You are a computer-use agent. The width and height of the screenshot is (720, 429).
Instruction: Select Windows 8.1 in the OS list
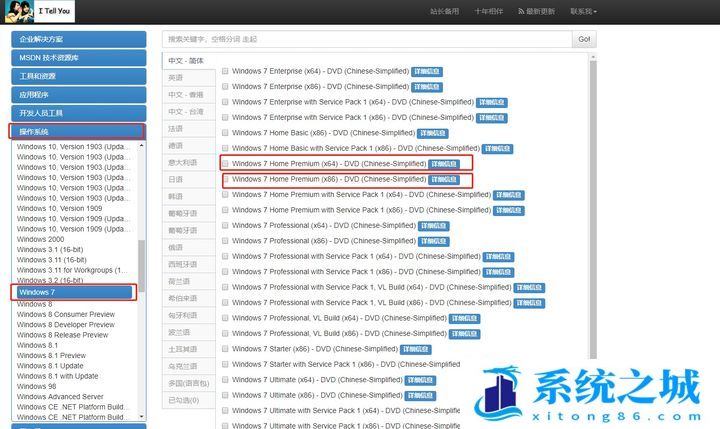(37, 345)
